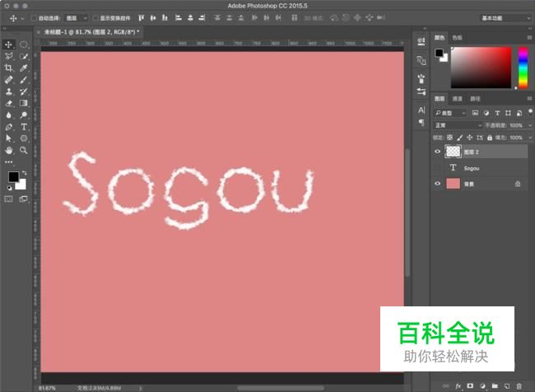Viewport: 535px width, 392px height.
Task: Open the Layers panel options menu
Action: (529, 99)
